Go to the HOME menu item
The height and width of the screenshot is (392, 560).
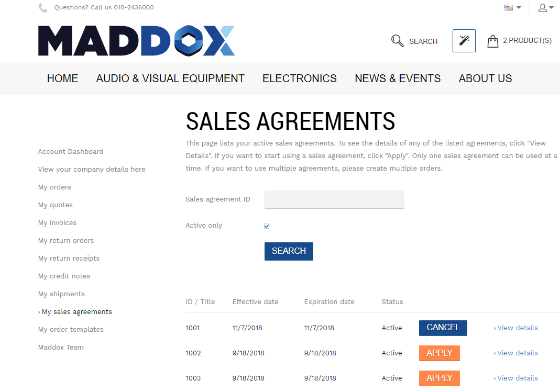pos(62,79)
